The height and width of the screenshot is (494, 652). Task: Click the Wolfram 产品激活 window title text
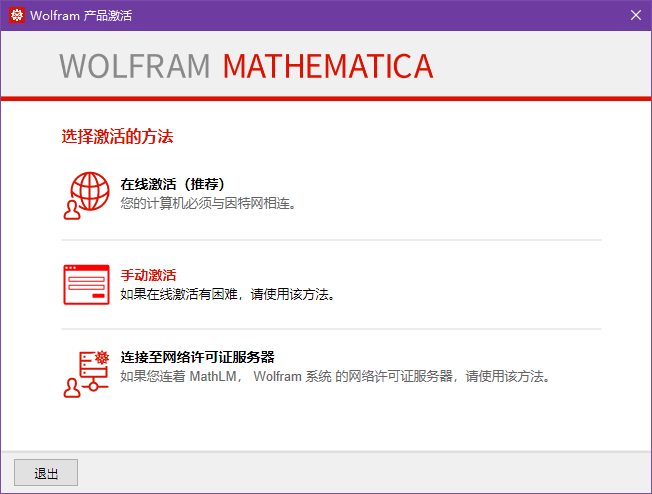pos(81,15)
